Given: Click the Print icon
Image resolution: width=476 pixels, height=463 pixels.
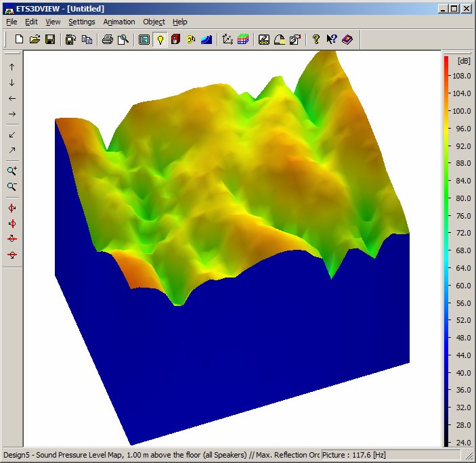Looking at the screenshot, I should coord(108,39).
